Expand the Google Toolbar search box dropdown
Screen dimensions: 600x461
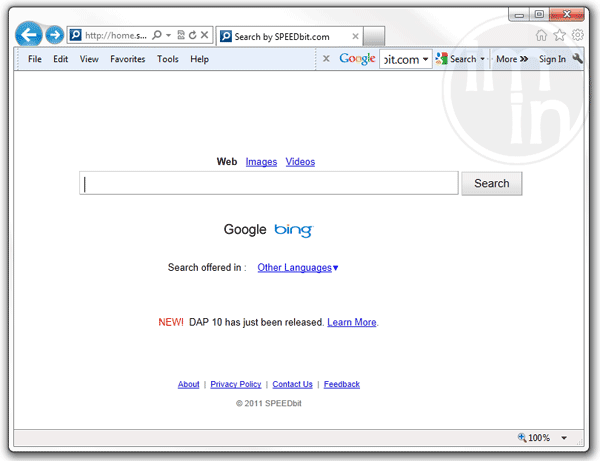coord(426,59)
